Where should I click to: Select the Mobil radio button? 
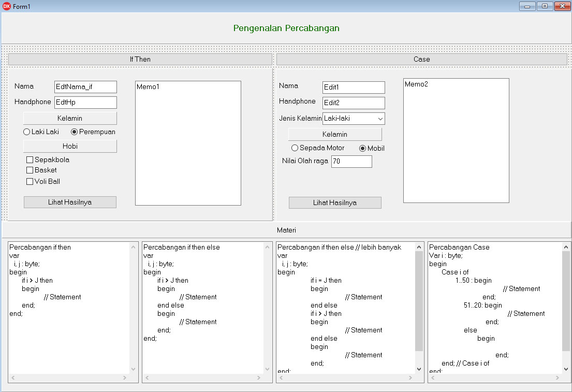point(372,148)
